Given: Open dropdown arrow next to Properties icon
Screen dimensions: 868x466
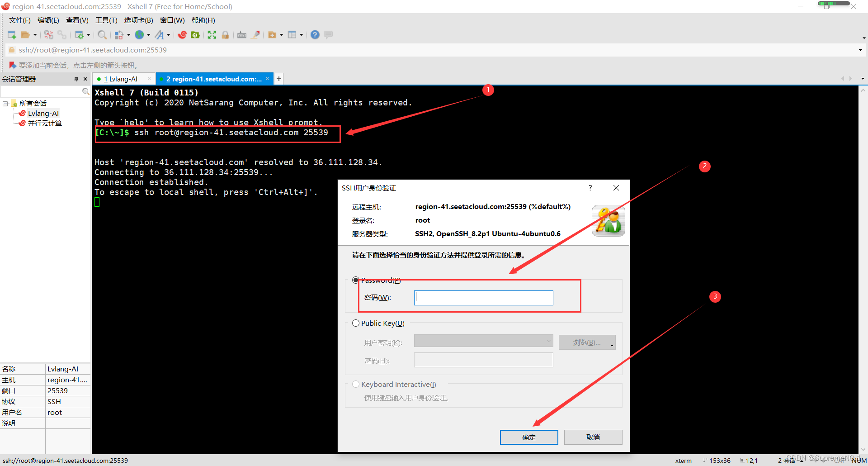Looking at the screenshot, I should [x=88, y=35].
